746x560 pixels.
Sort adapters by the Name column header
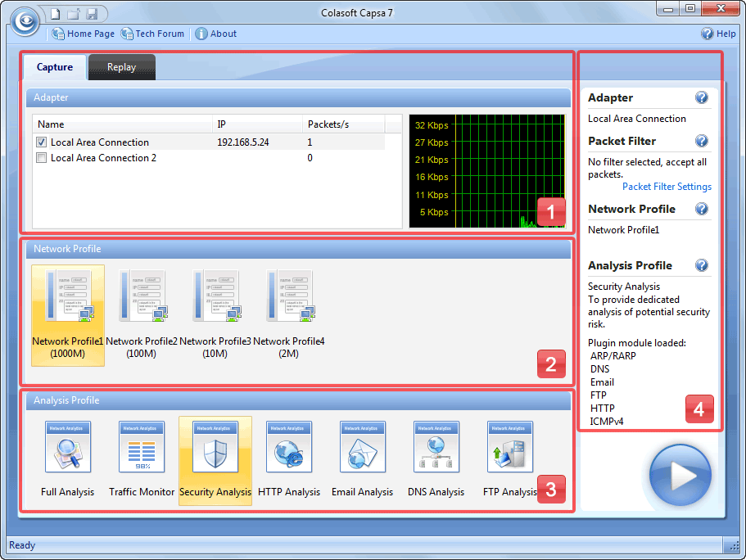[123, 124]
